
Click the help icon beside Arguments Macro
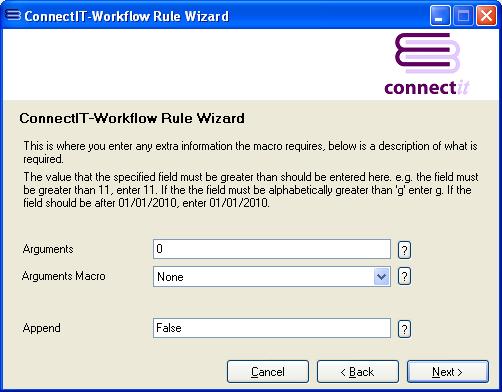[x=404, y=276]
